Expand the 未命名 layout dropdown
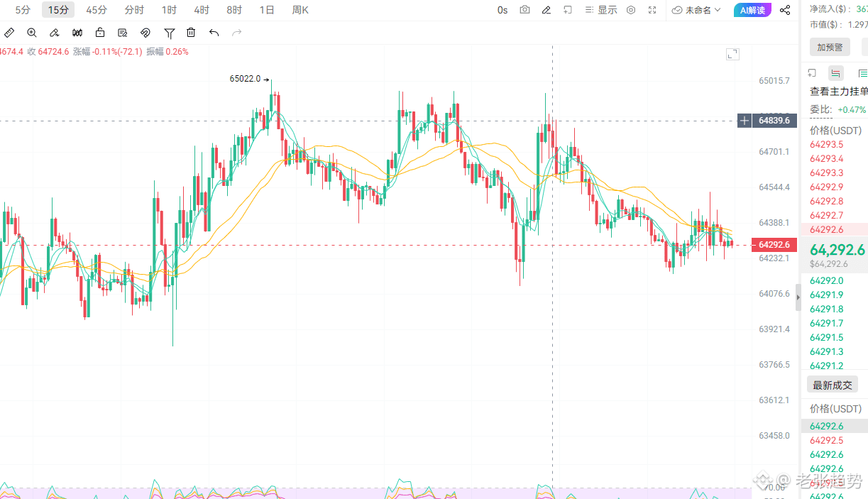 point(696,10)
